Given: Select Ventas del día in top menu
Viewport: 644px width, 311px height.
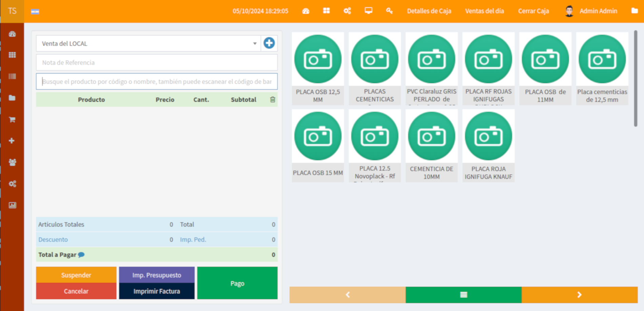Looking at the screenshot, I should coord(484,11).
